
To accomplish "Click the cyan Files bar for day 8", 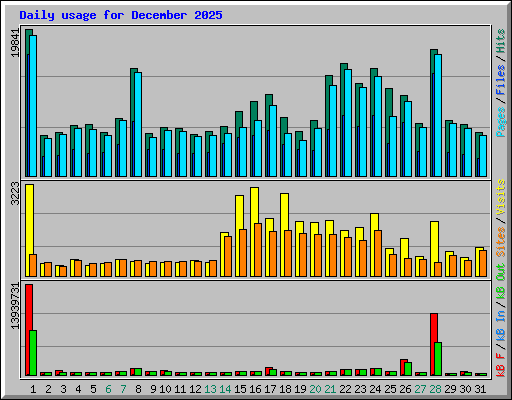I will tap(138, 124).
